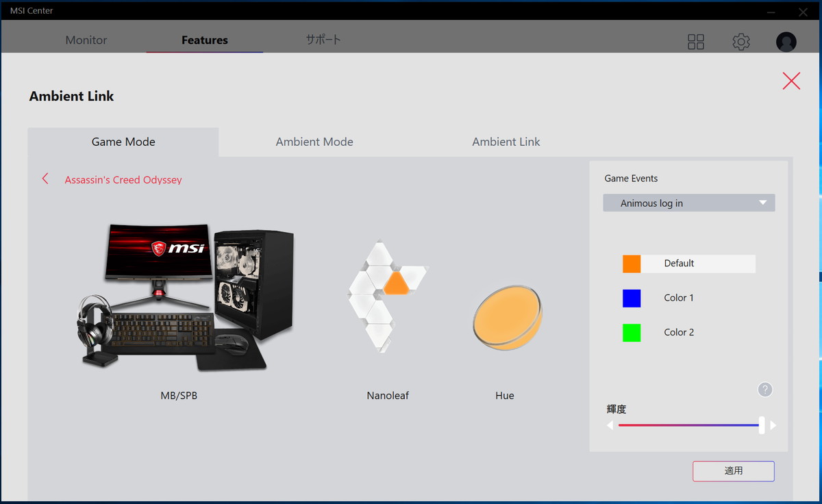Decrease brightness with left arrow
The image size is (822, 504).
tap(610, 425)
